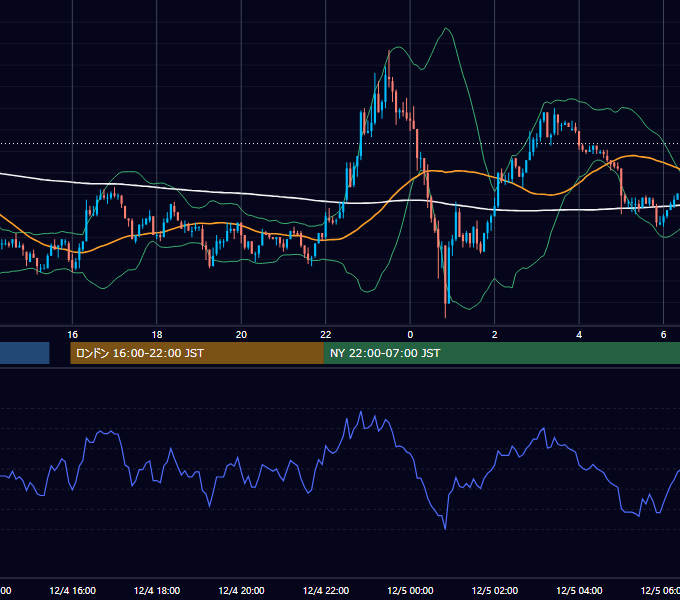This screenshot has width=680, height=600.
Task: Click the "6" hour label on the price chart axis
Action: (x=663, y=335)
